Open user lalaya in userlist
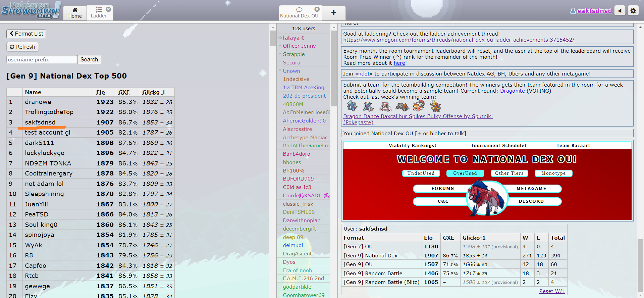This screenshot has width=644, height=298. point(304,38)
